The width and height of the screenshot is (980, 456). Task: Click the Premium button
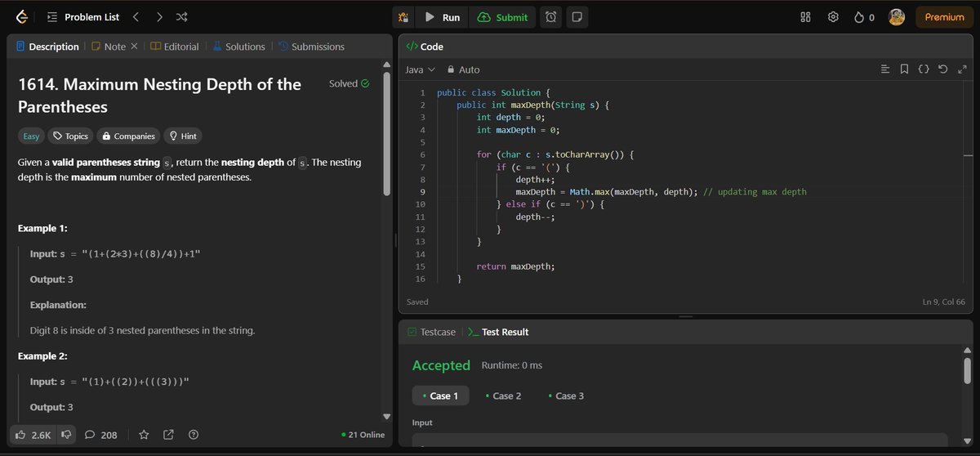pos(944,17)
